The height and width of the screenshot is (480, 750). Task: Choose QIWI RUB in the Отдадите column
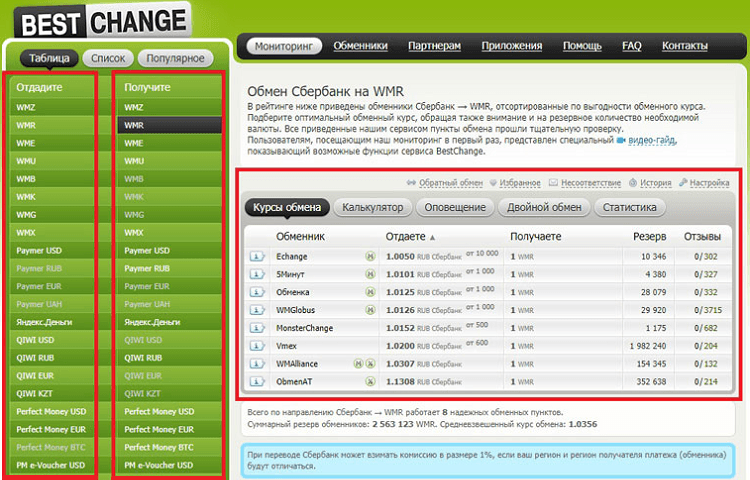coord(52,358)
